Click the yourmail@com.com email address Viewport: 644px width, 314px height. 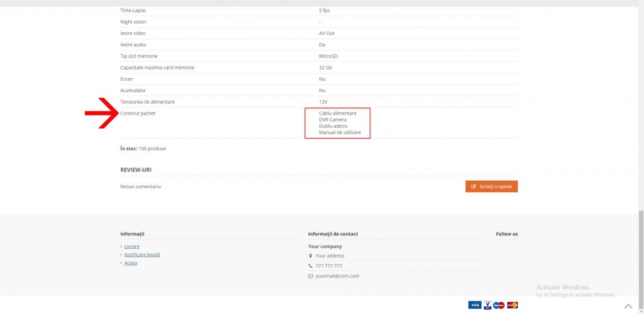pos(337,276)
